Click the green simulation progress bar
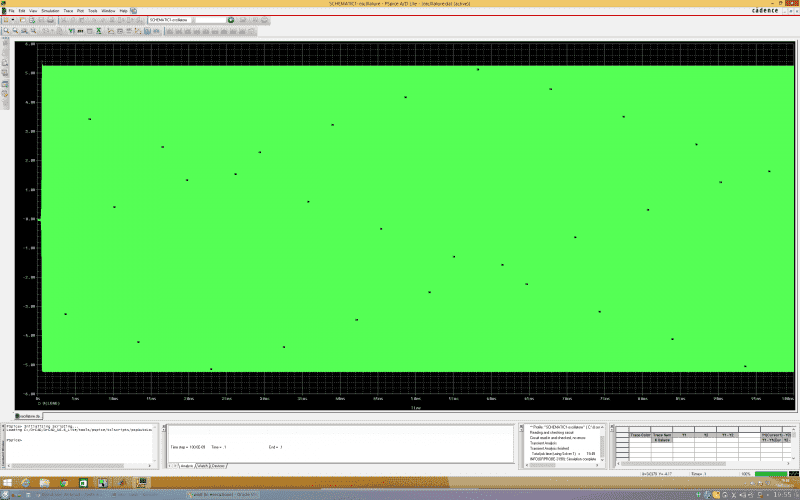This screenshot has width=800, height=500. pos(772,473)
